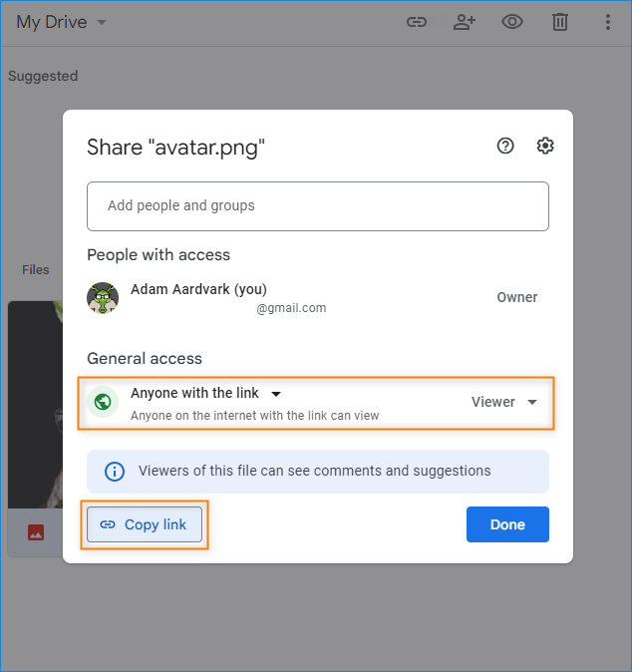Click the trash remove icon
The height and width of the screenshot is (672, 632).
[561, 22]
